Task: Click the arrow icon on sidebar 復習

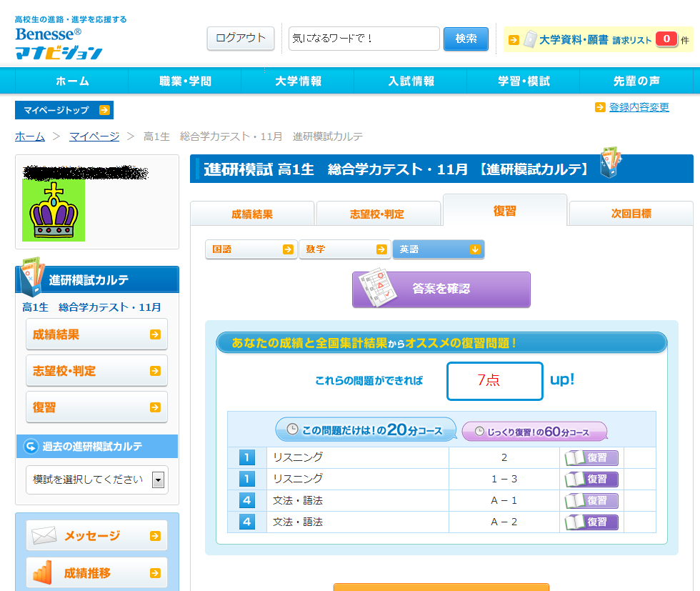Action: tap(156, 407)
